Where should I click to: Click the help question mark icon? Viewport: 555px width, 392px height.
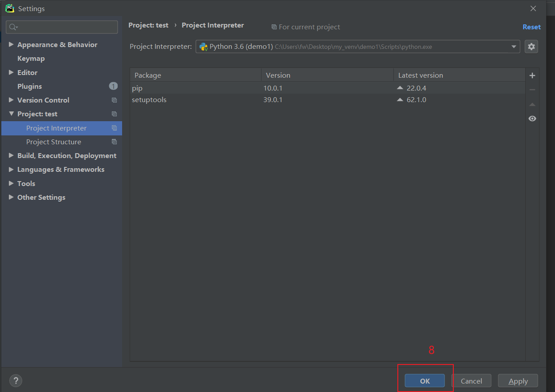[16, 380]
